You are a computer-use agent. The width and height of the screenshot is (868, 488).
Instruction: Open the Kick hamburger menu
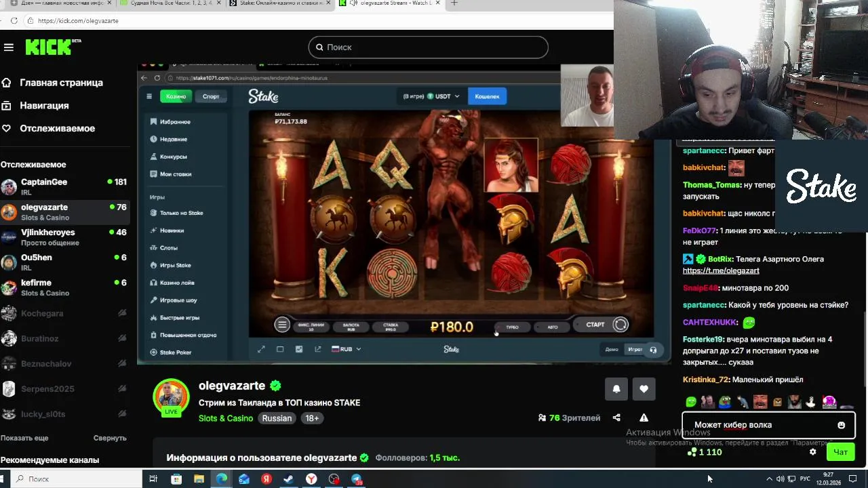tap(9, 47)
